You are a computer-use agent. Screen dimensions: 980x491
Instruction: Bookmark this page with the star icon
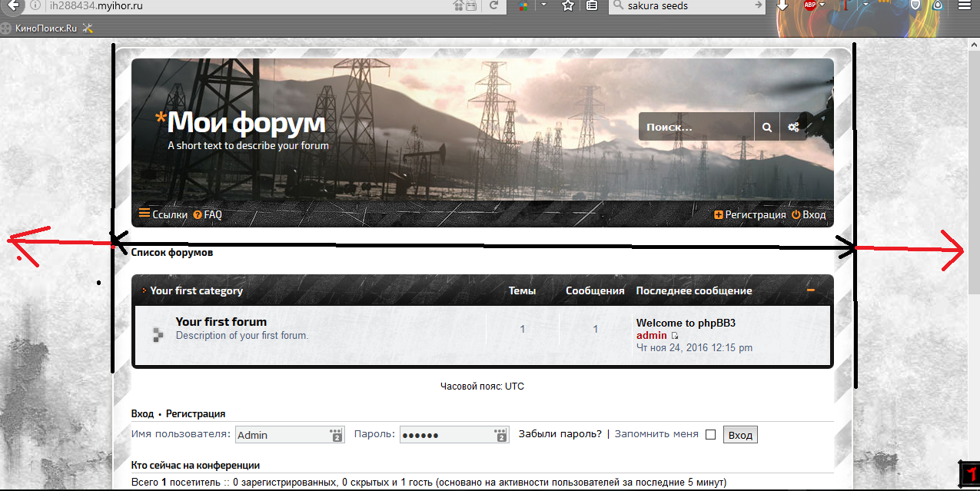click(568, 5)
